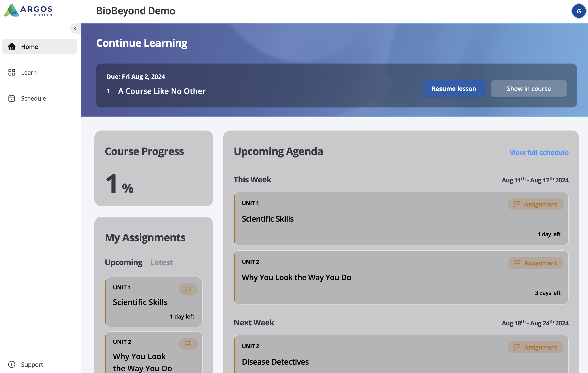Click the Course Progress 1% card
Screen dimensions: 588x373
pos(153,168)
